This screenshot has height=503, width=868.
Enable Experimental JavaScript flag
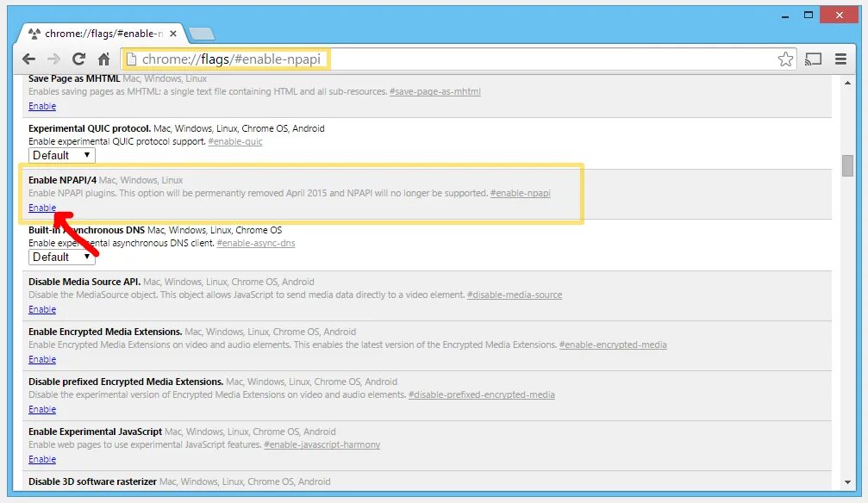[42, 459]
